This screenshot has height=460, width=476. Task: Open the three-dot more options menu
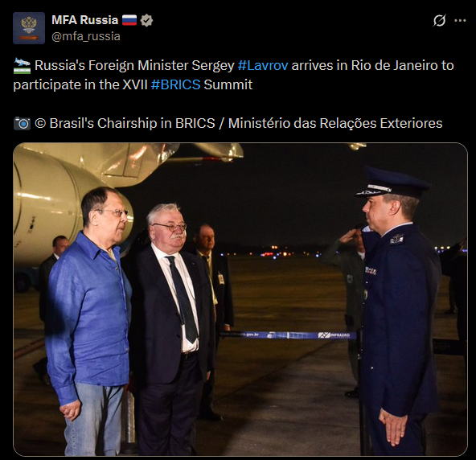pos(460,20)
